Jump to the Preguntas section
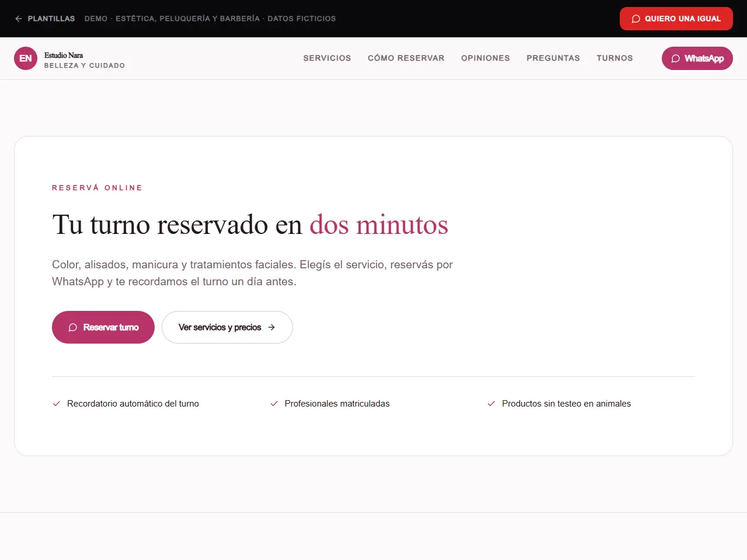747x560 pixels. 553,58
